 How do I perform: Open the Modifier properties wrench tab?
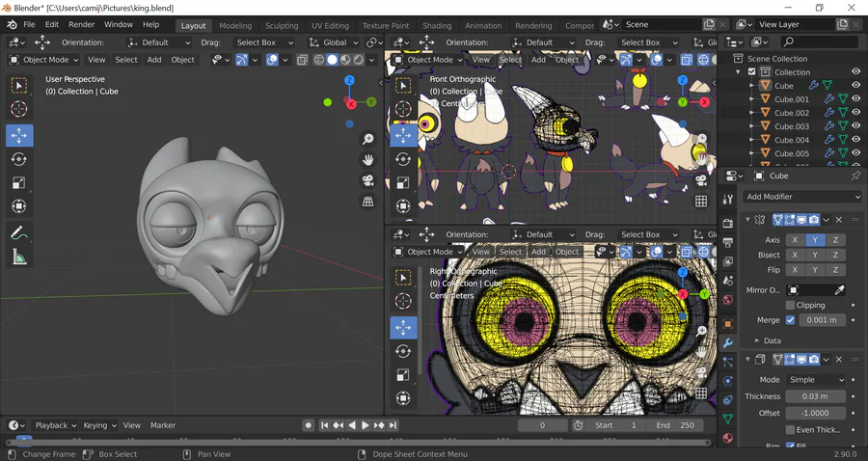pos(728,343)
